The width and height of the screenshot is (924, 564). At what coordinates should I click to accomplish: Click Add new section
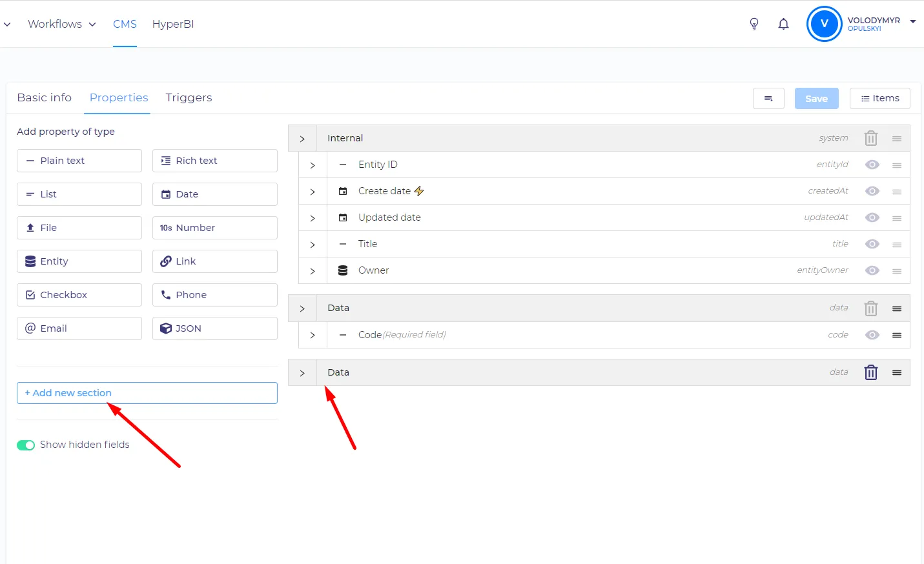pos(147,393)
